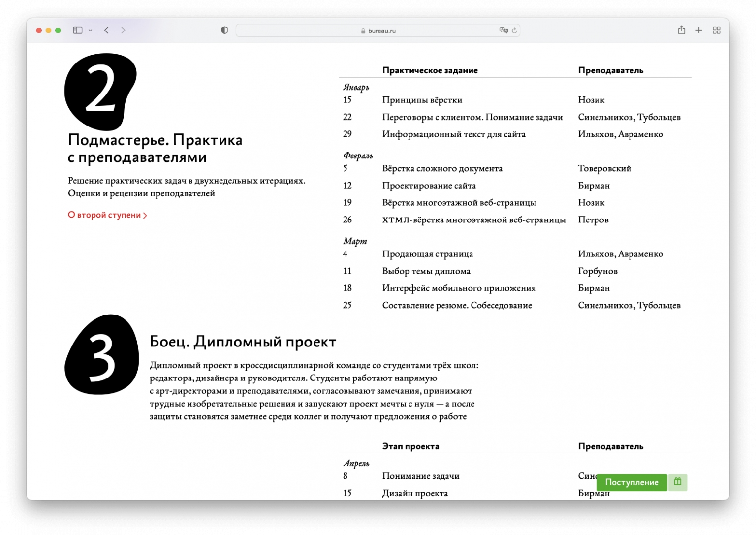The height and width of the screenshot is (535, 756).
Task: Click «Продающая страница» text
Action: pyautogui.click(x=428, y=254)
